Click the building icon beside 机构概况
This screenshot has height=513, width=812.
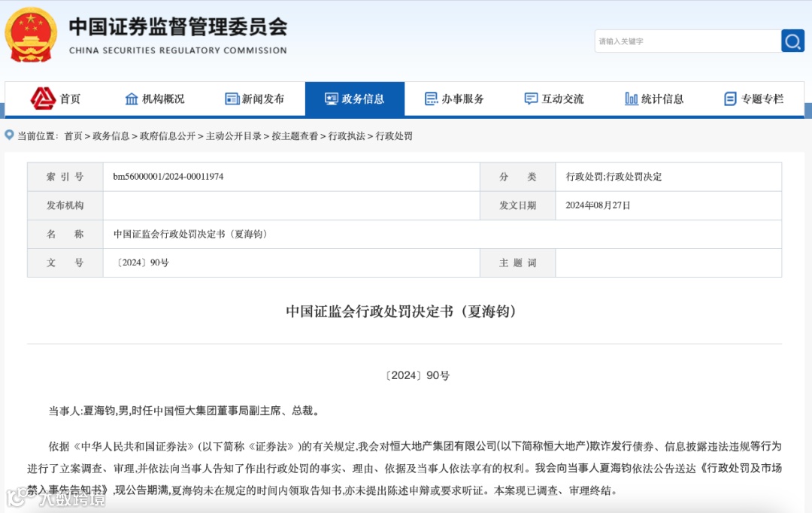[x=132, y=99]
